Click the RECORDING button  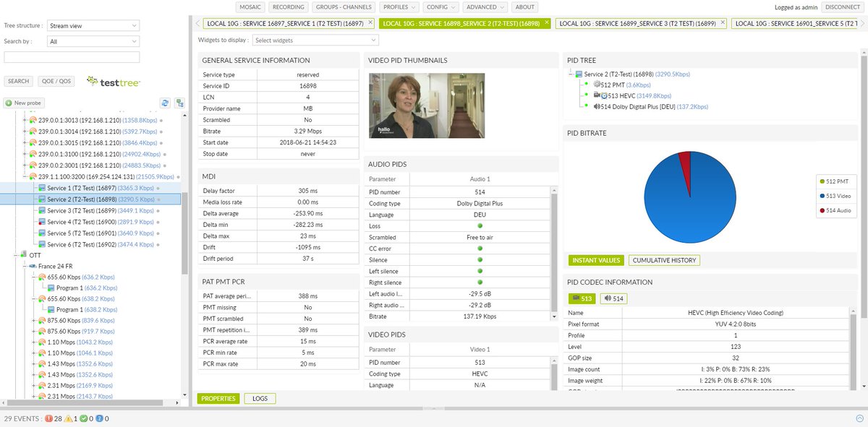click(x=289, y=7)
